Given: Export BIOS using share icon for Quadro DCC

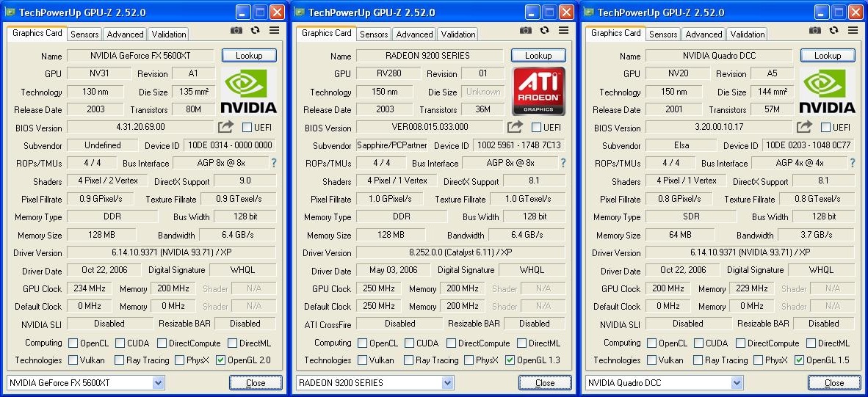Looking at the screenshot, I should [x=804, y=127].
